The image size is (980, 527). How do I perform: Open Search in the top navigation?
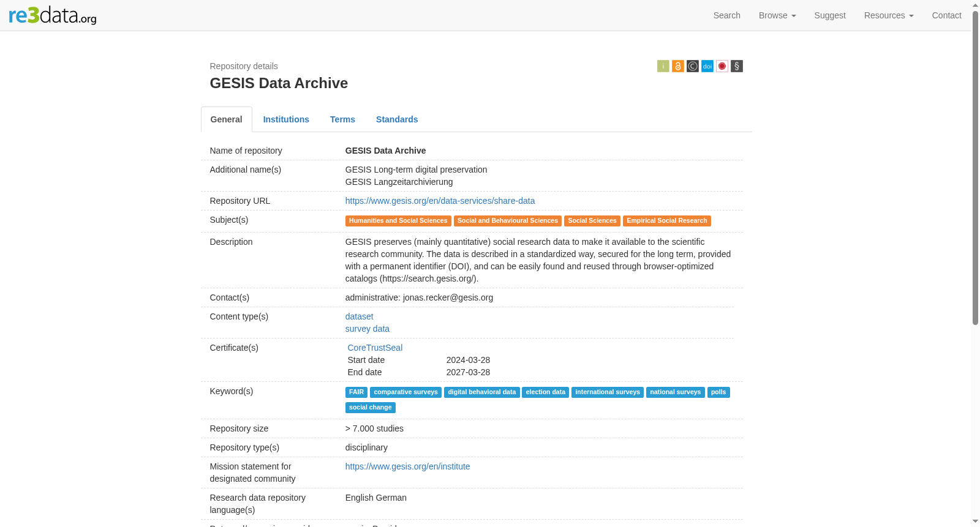726,15
